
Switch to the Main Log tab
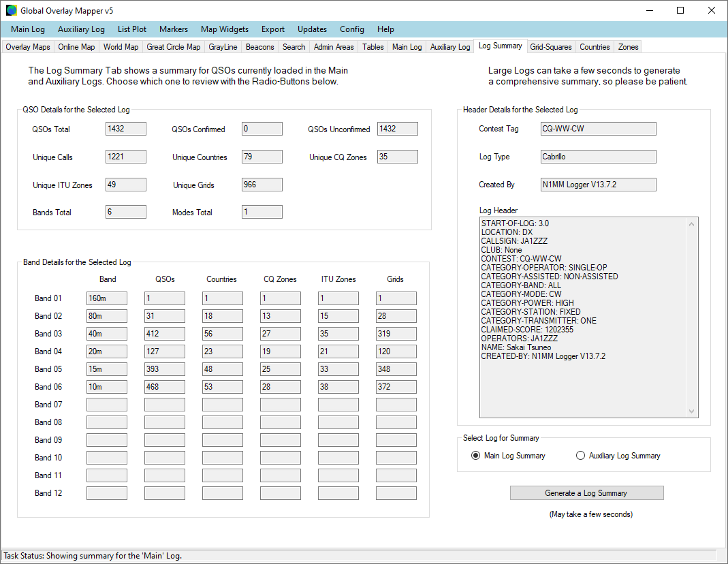407,47
